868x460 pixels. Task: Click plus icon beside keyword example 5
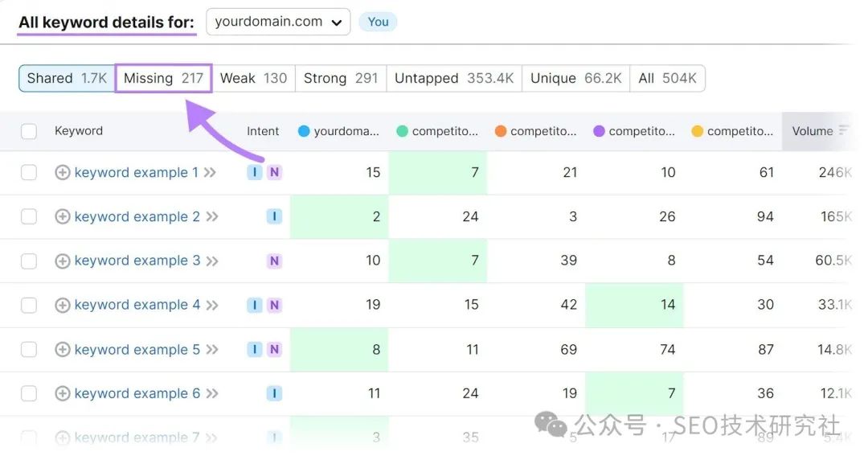pyautogui.click(x=62, y=349)
